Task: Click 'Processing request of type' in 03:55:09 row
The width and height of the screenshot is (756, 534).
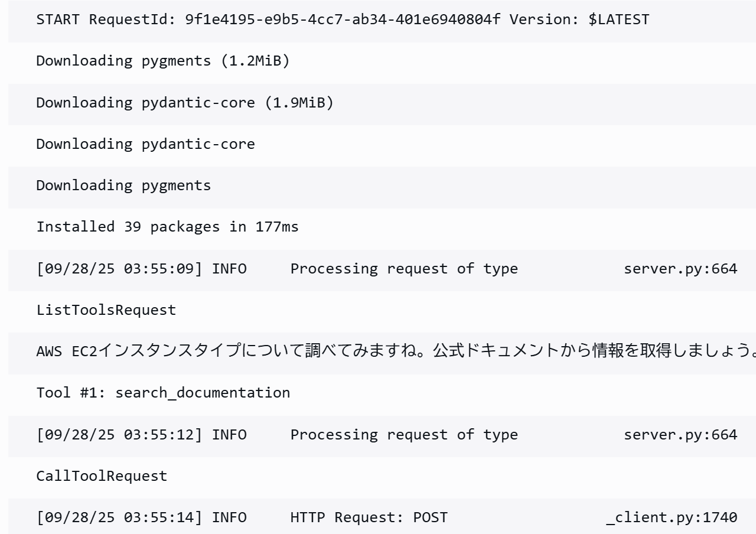Action: coord(404,269)
